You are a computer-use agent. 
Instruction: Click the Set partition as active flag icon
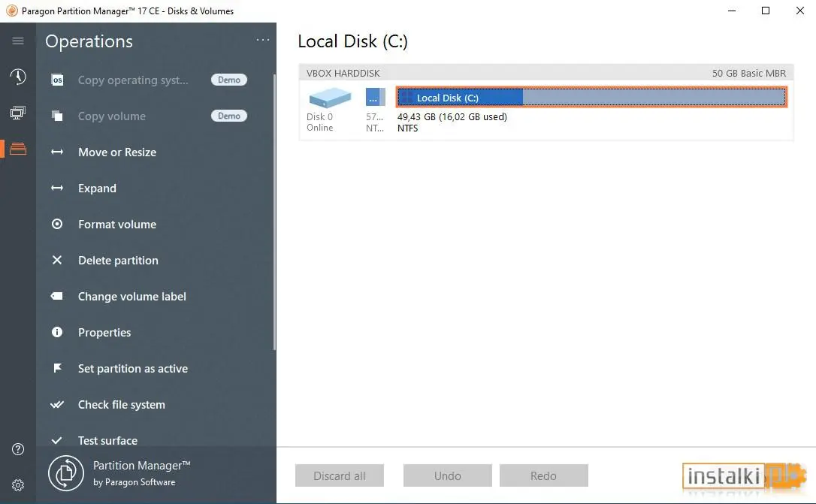57,368
